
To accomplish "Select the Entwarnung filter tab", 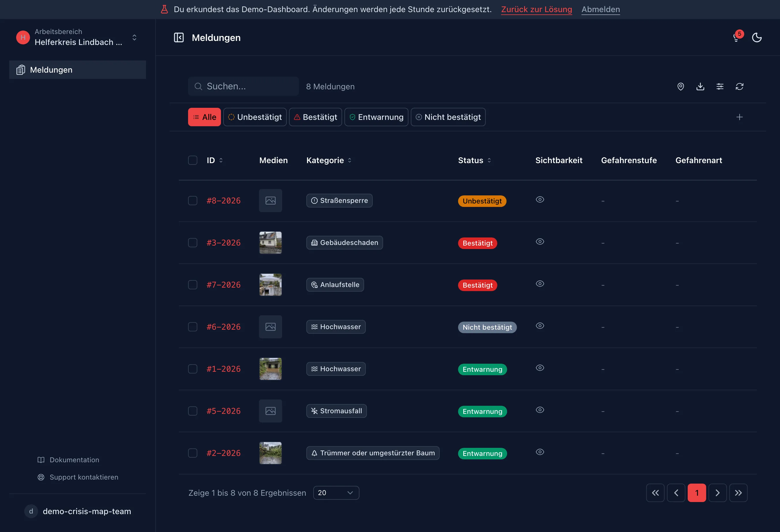I will [x=376, y=117].
